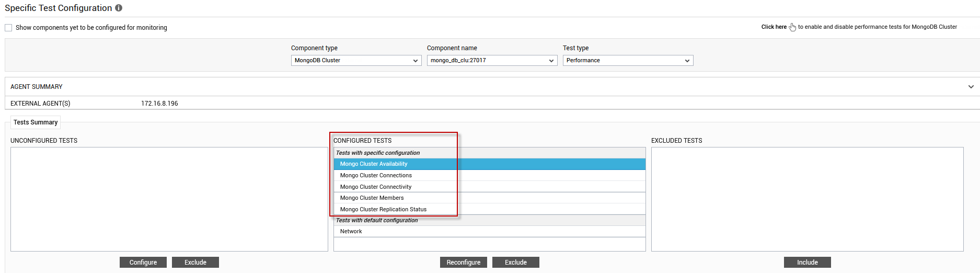
Task: Open the Component name dropdown
Action: point(492,61)
